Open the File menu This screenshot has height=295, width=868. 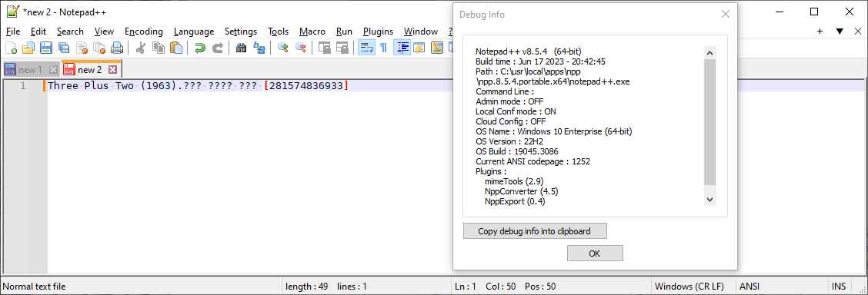13,31
